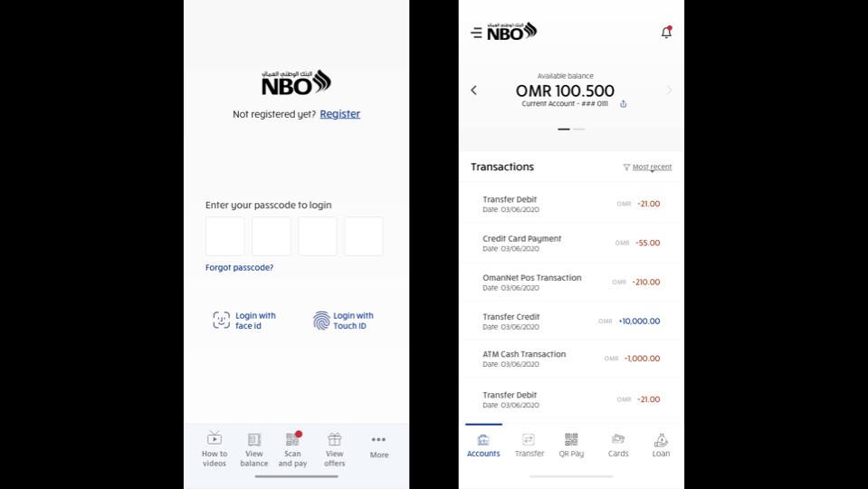
Task: Switch to the Cards tab
Action: pyautogui.click(x=618, y=446)
